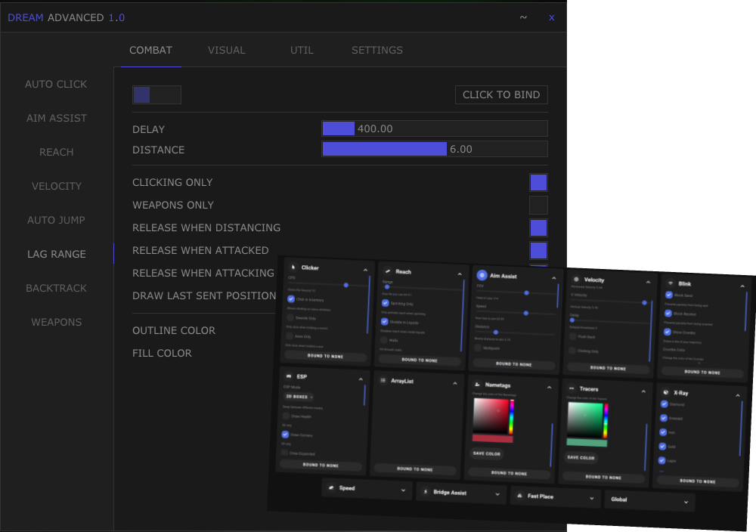The image size is (756, 532).
Task: Uncheck Emerald in X-Ray panel
Action: [664, 418]
